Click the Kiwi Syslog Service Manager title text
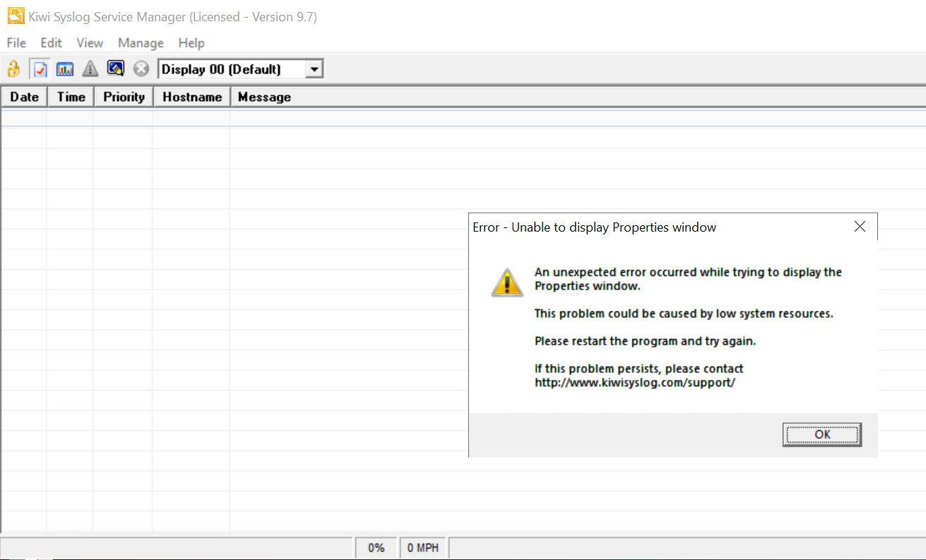 coord(173,17)
